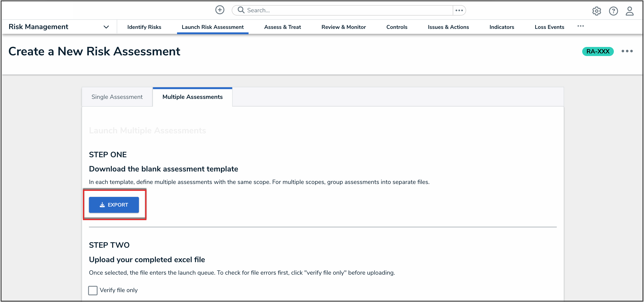The image size is (644, 302).
Task: Click the Export template button
Action: click(114, 205)
